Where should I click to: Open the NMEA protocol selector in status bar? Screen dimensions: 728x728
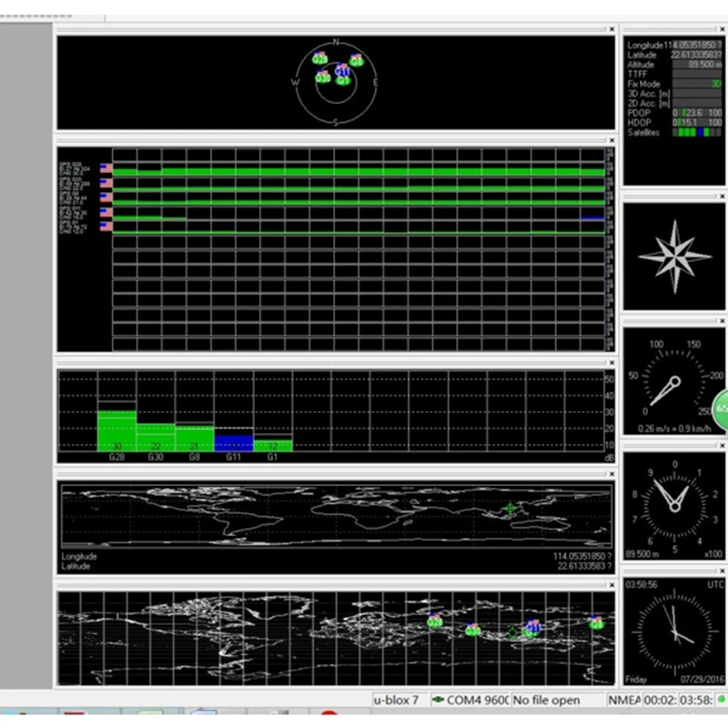tap(624, 700)
